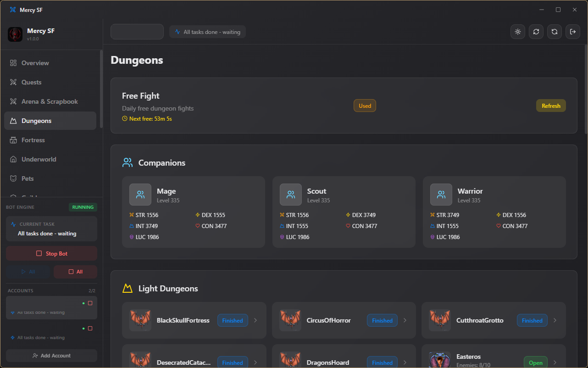
Task: Click the blue start All button
Action: tap(28, 272)
